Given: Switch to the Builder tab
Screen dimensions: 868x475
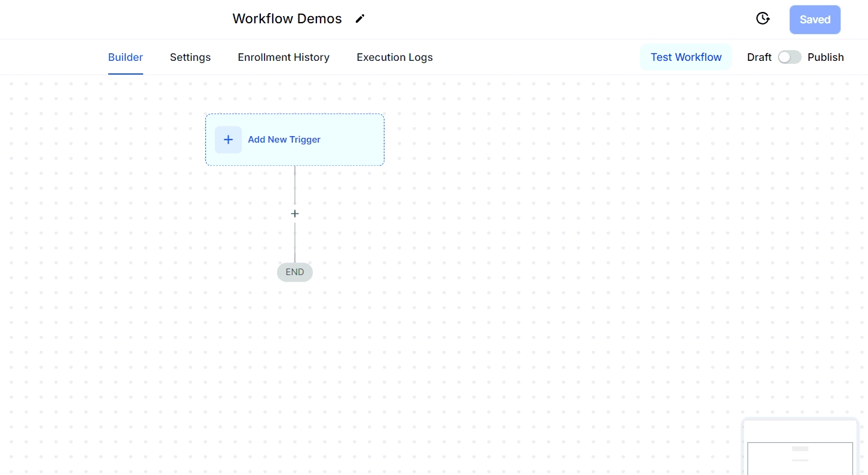Looking at the screenshot, I should click(x=125, y=57).
